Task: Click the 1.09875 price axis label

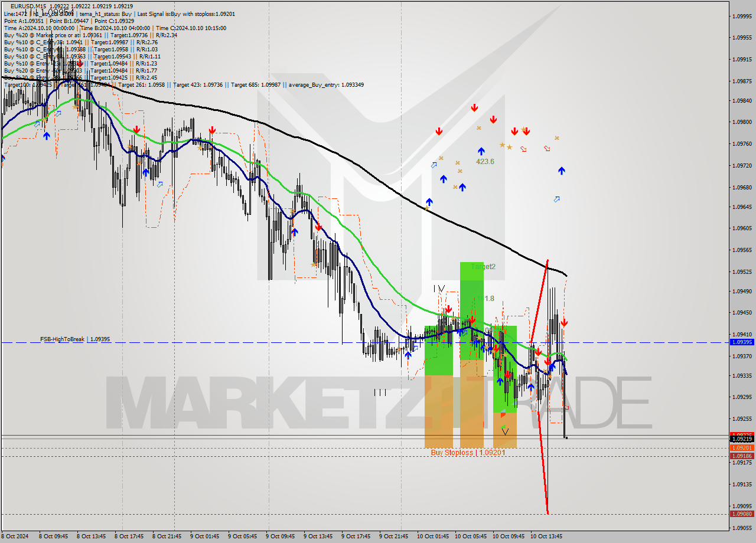Action: (742, 81)
